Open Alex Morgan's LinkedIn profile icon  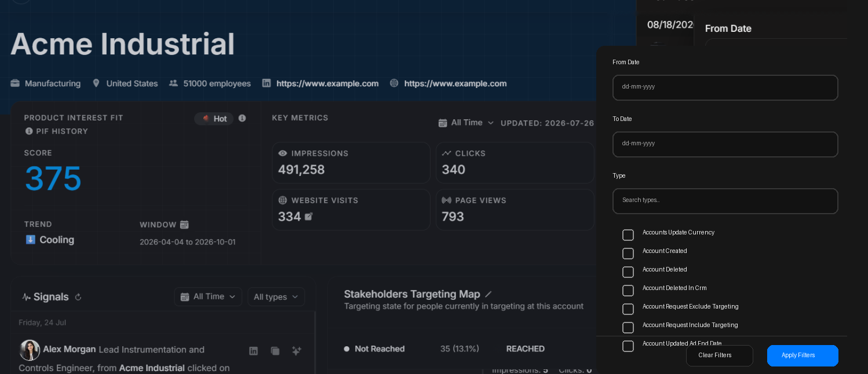pyautogui.click(x=253, y=351)
